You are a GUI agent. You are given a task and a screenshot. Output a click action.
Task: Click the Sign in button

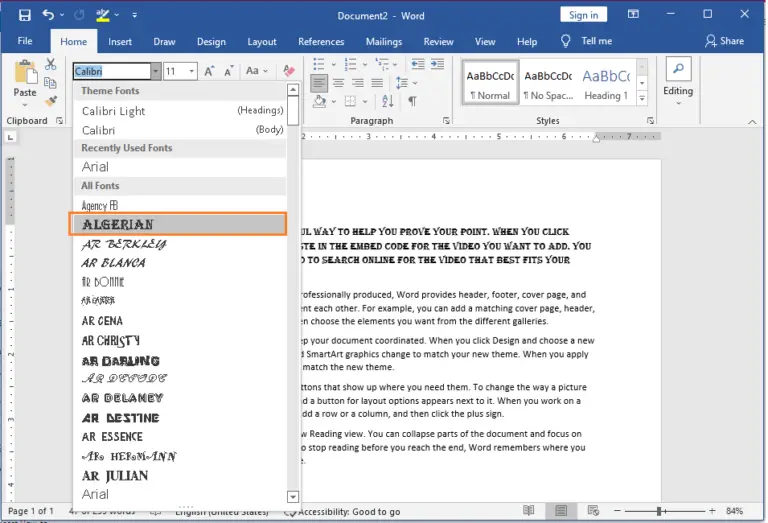(583, 15)
